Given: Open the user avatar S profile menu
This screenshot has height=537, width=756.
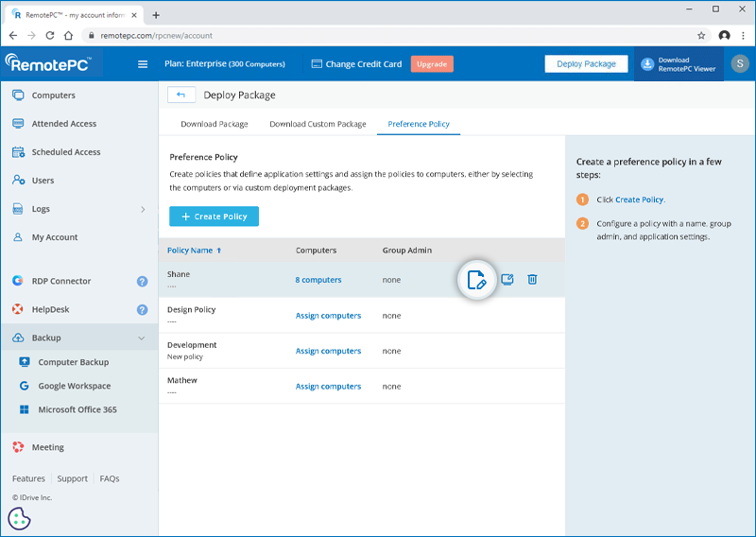Looking at the screenshot, I should [739, 63].
